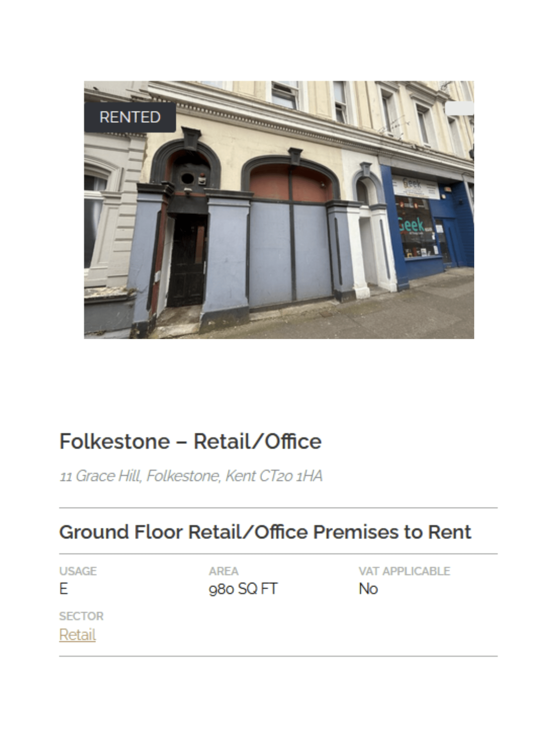Select the 11 Grace Hill address text
560x734 pixels.
click(191, 476)
